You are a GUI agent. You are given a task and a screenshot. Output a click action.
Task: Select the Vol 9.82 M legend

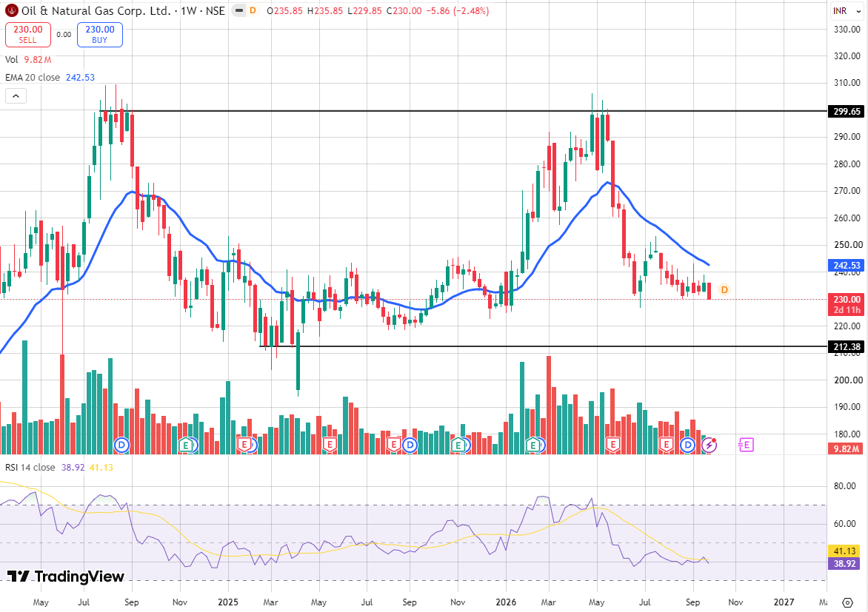coord(28,60)
